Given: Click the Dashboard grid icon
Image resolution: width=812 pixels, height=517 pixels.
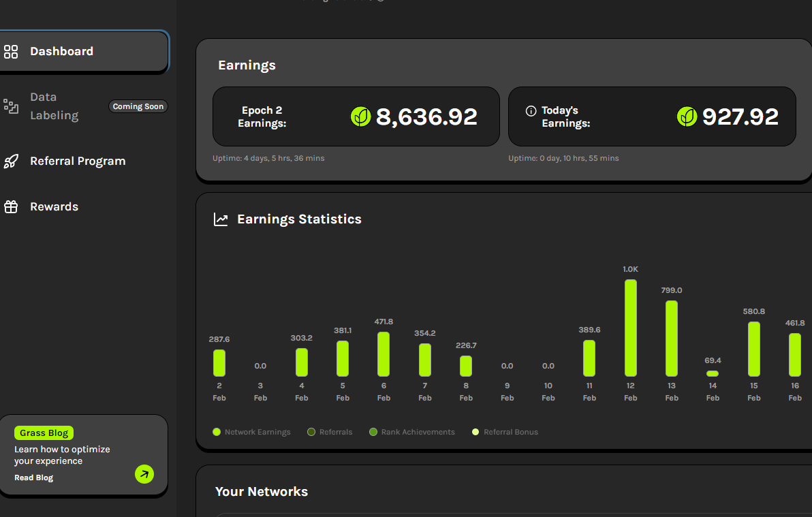Looking at the screenshot, I should pos(11,51).
